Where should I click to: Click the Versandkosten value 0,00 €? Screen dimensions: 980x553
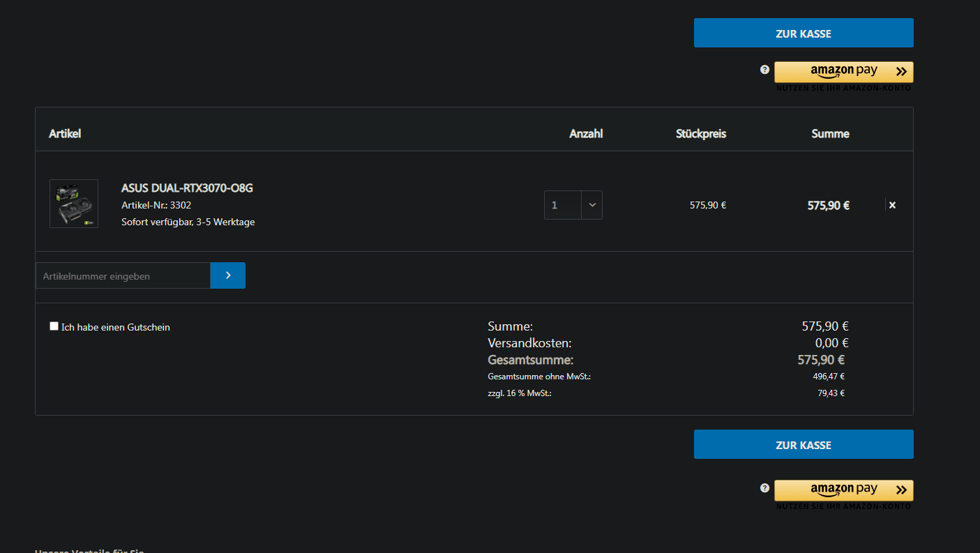pyautogui.click(x=831, y=343)
